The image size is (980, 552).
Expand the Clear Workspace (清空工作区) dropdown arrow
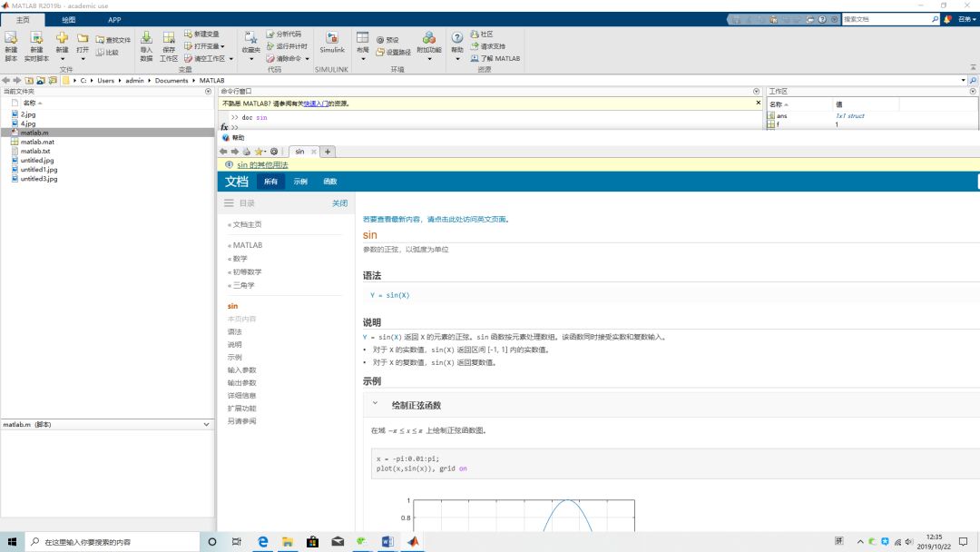tap(231, 59)
